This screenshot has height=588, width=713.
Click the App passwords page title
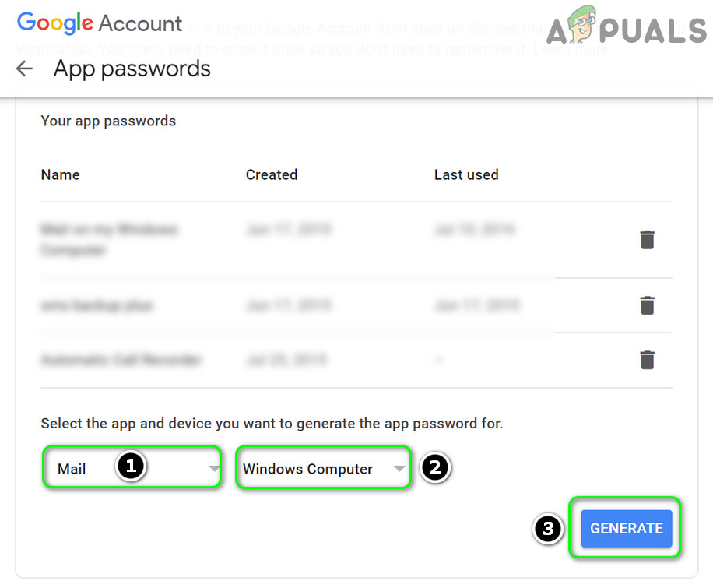(132, 69)
